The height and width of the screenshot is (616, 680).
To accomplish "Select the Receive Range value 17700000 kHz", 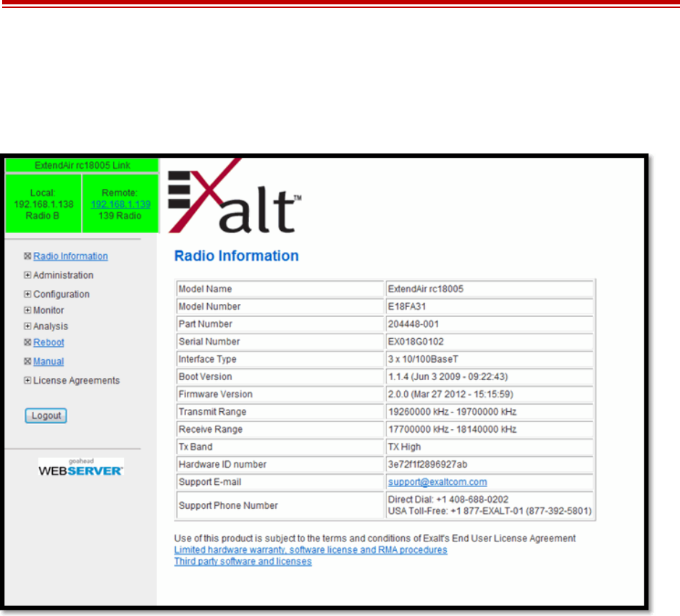I will tap(453, 429).
